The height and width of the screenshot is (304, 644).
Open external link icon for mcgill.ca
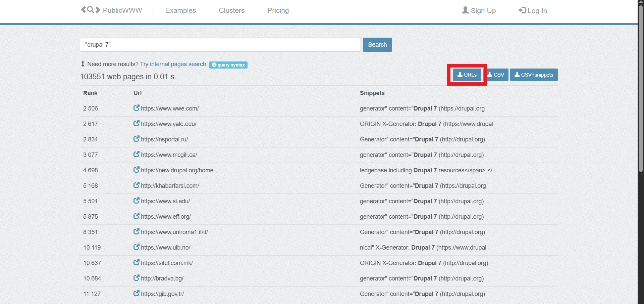(x=136, y=154)
